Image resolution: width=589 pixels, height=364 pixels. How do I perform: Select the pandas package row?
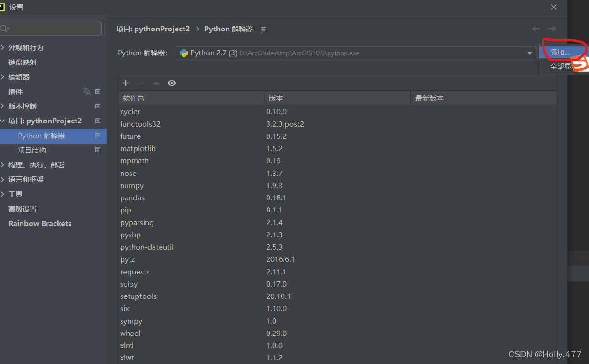337,197
